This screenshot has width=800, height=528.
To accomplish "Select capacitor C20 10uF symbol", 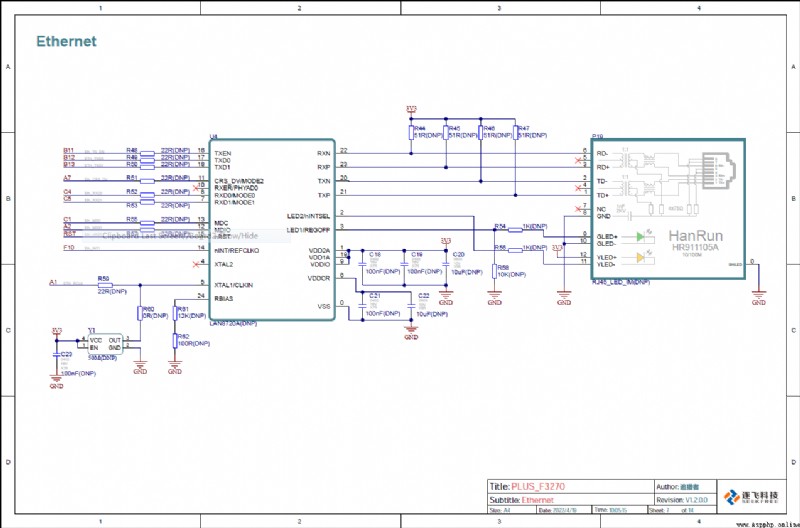I will pyautogui.click(x=446, y=264).
